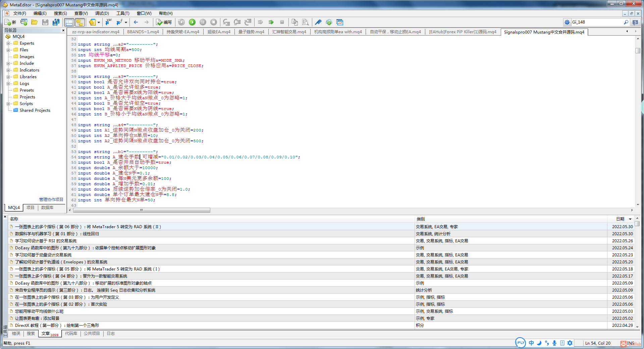Viewport: 644px width, 349px height.
Task: Click 管理协作项目 link
Action: click(x=51, y=200)
